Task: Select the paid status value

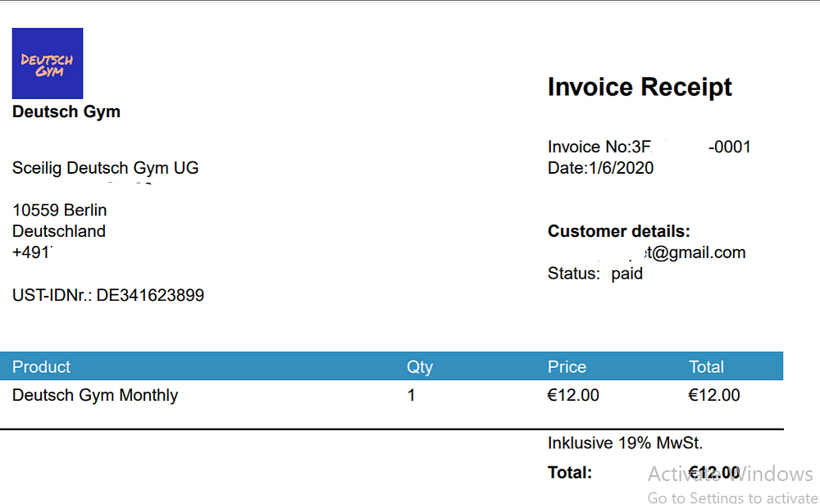Action: coord(626,274)
